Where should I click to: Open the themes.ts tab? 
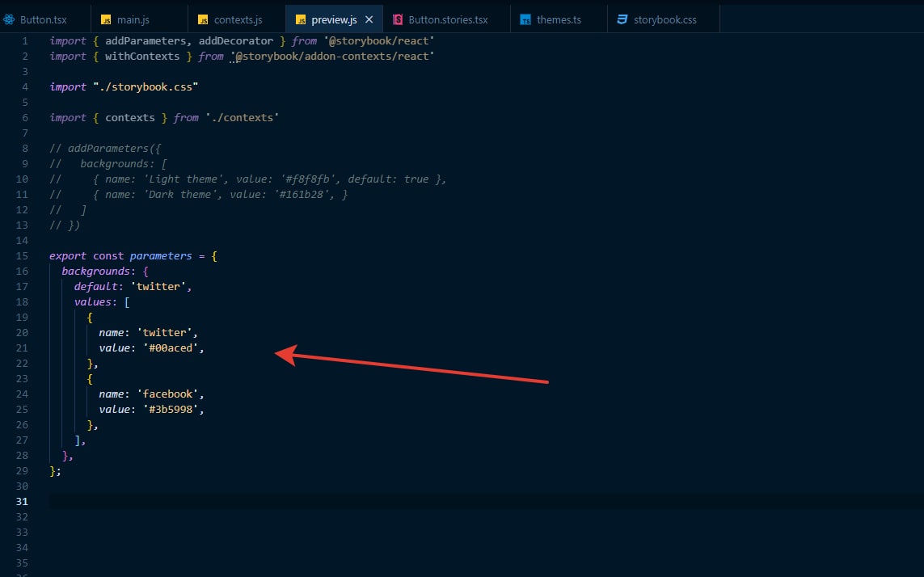559,19
